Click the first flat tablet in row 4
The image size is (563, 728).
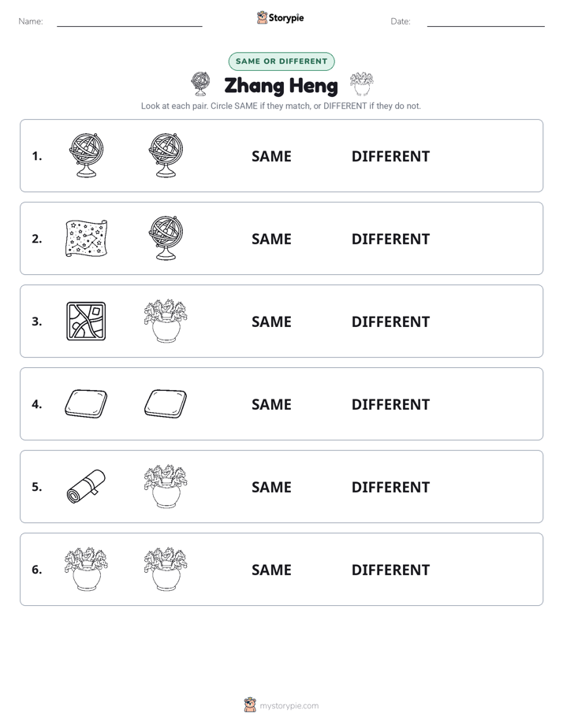coord(86,403)
